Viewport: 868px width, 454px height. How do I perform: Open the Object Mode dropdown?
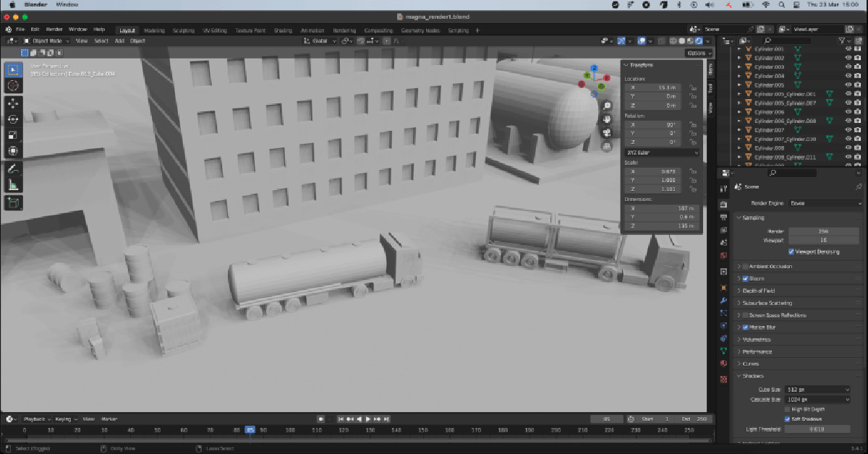tap(47, 41)
